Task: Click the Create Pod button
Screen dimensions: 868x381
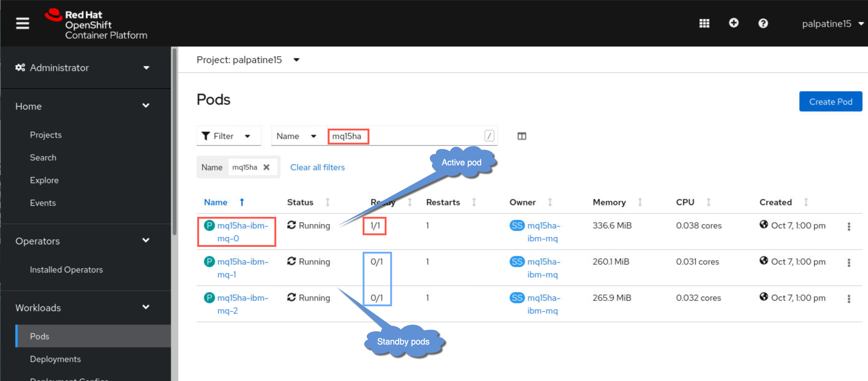Action: (831, 101)
